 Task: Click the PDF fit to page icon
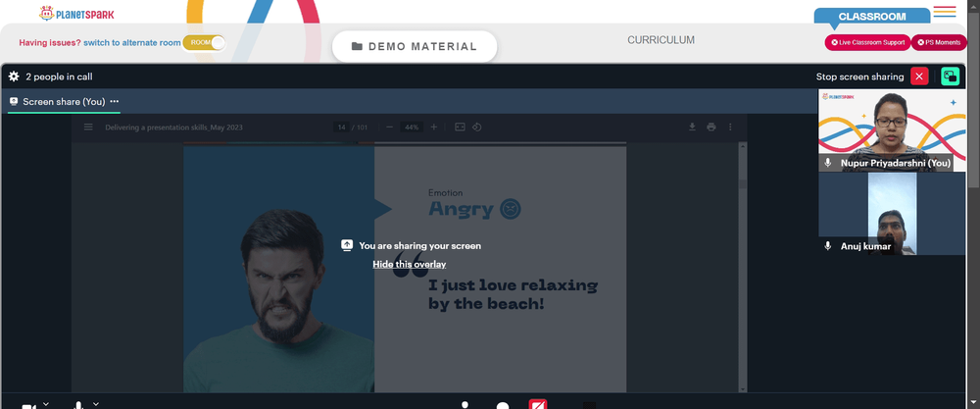click(x=460, y=127)
